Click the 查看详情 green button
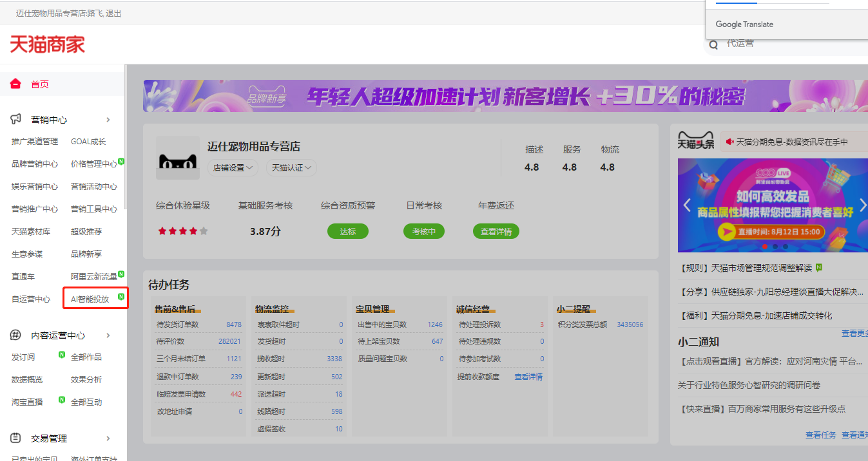The width and height of the screenshot is (868, 461). pyautogui.click(x=496, y=231)
